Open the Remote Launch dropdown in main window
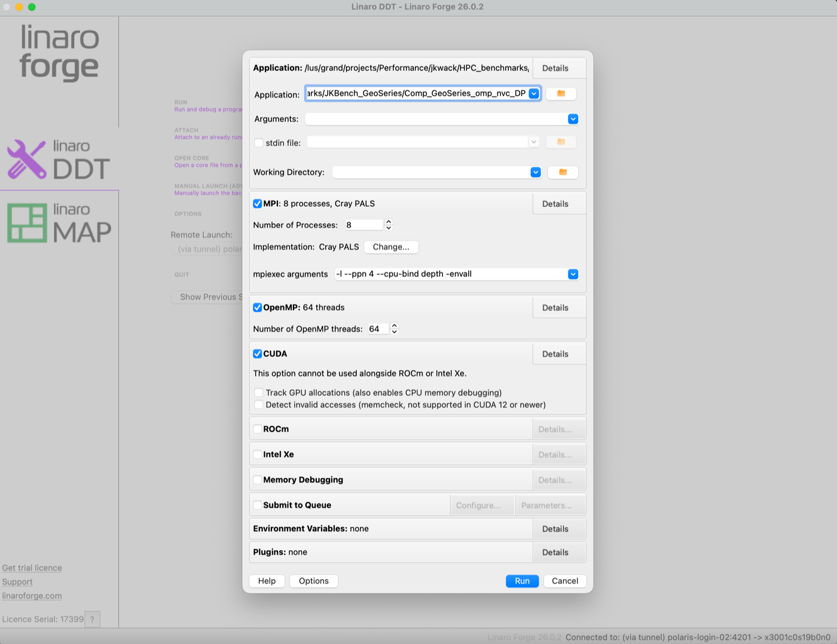Screen dimensions: 837x644 [x=208, y=249]
